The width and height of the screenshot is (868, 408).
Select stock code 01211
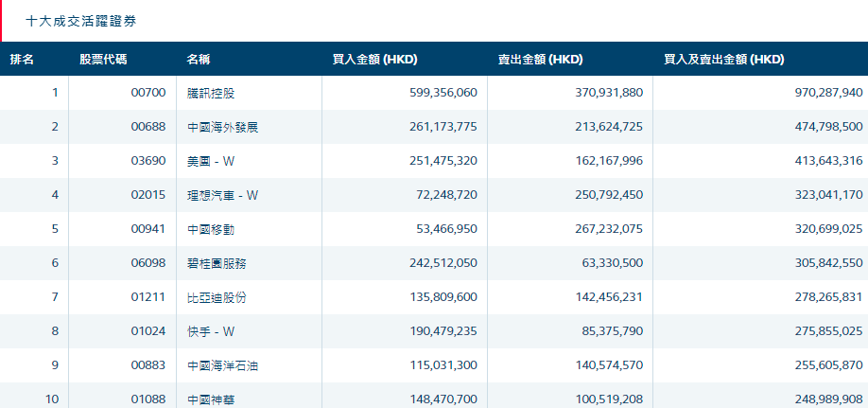coord(148,297)
